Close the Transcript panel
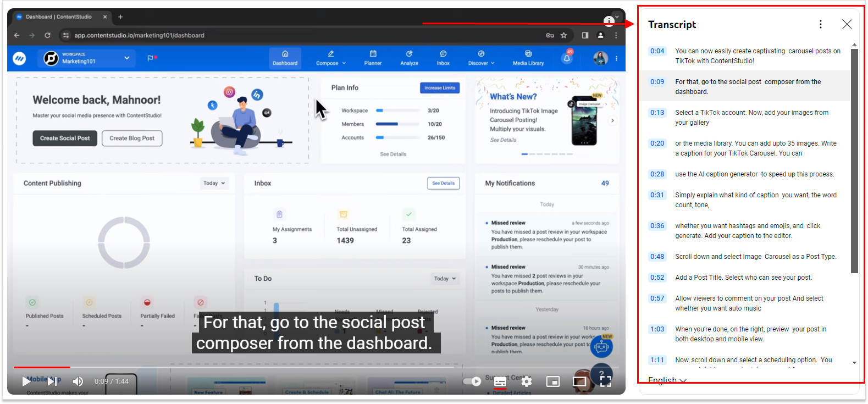This screenshot has height=404, width=868. 847,24
